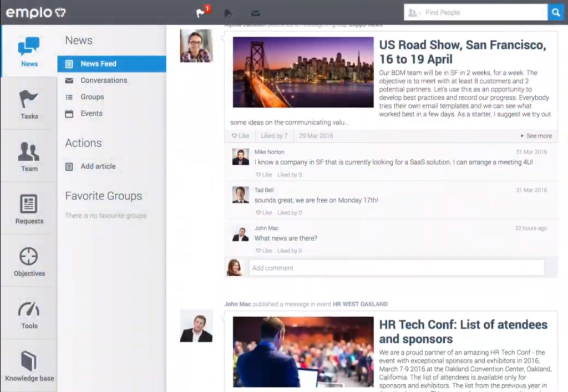Open the flag notifications icon in top bar
This screenshot has width=568, height=392.
click(201, 13)
